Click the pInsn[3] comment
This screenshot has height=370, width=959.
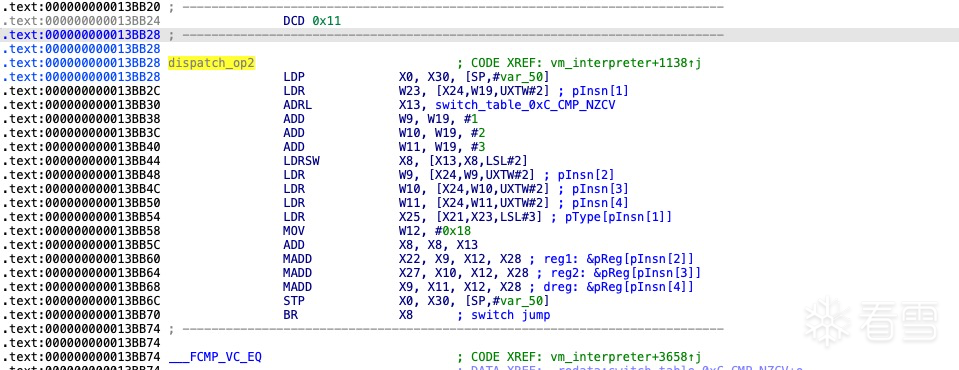pos(600,189)
